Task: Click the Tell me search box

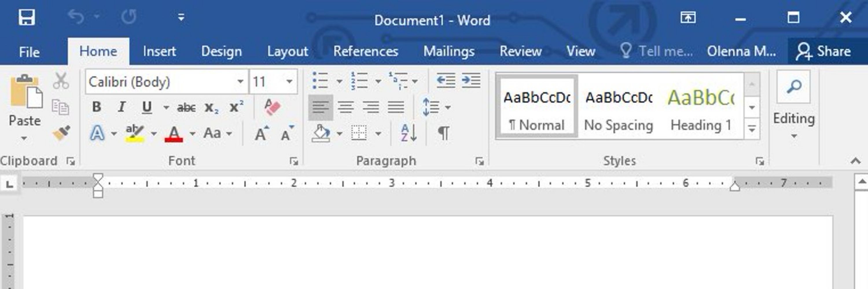Action: 656,51
